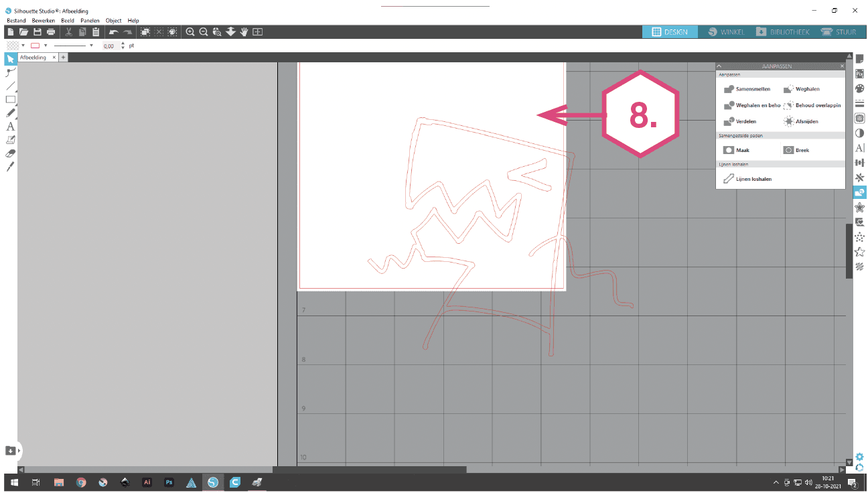Click the Lijnen loshalen button
Image resolution: width=868 pixels, height=493 pixels.
point(748,179)
